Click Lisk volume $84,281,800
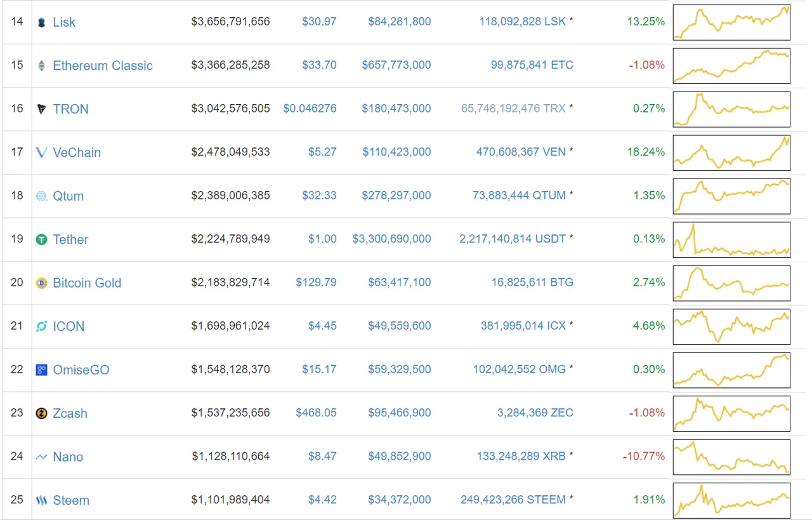 coord(400,22)
